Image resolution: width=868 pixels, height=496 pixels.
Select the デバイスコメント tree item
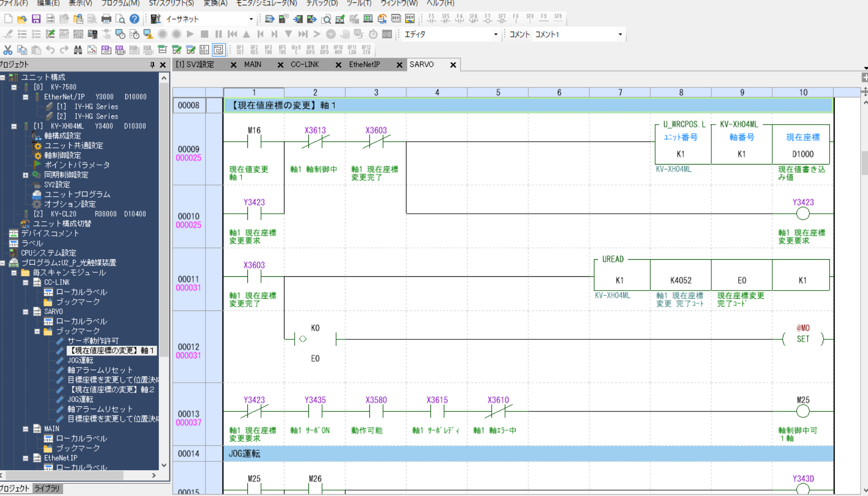[x=50, y=233]
